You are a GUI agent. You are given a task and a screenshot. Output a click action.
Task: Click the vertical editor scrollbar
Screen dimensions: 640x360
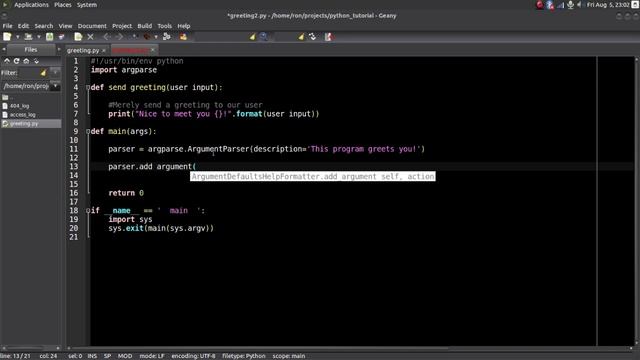[636, 201]
